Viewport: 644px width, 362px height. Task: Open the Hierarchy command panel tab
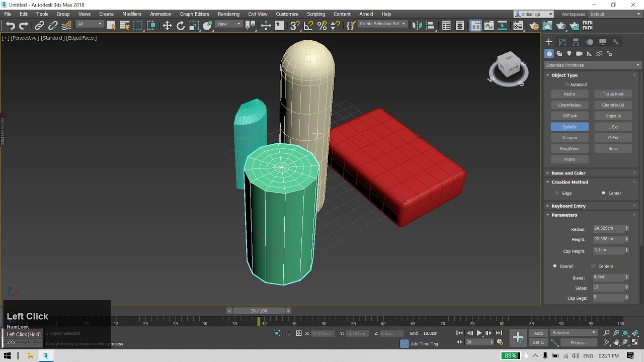(x=576, y=42)
